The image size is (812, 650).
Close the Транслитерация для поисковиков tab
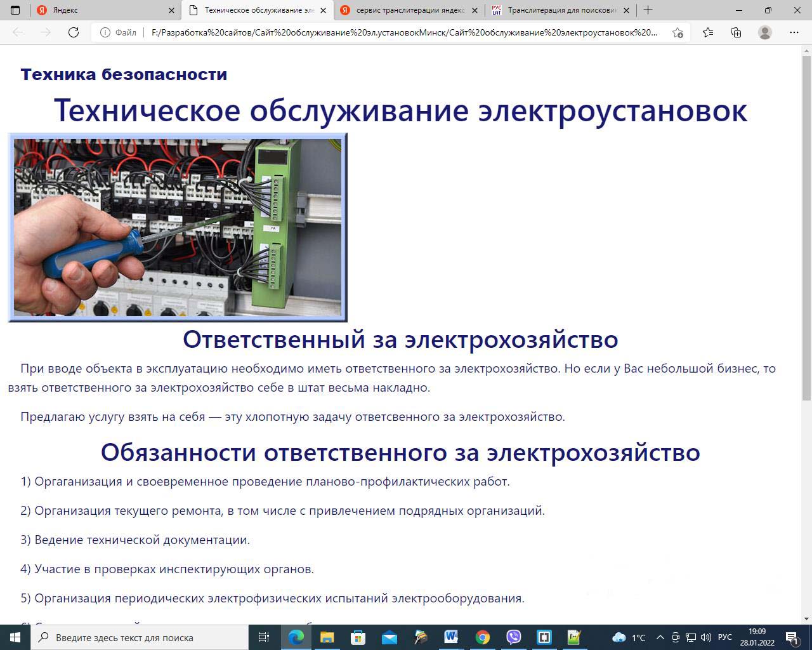coord(626,11)
